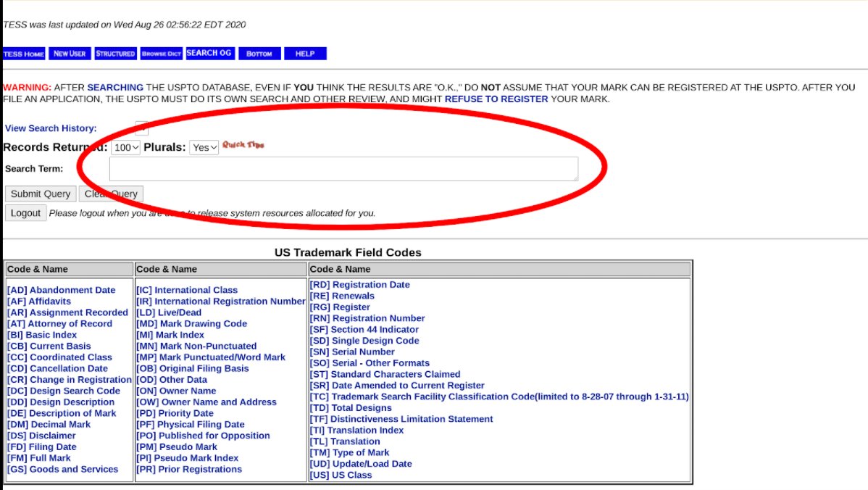Open [BI] Basic Index link
Image resolution: width=868 pixels, height=490 pixels.
[x=41, y=335]
